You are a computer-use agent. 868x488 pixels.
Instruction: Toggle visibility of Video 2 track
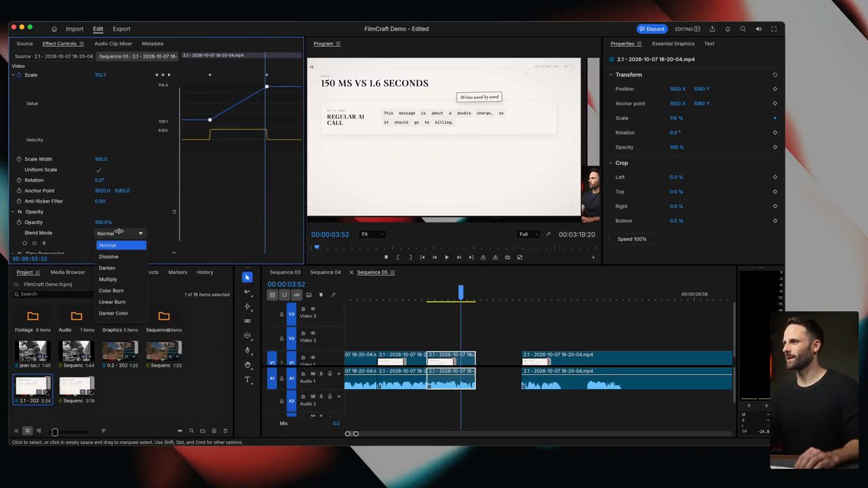[313, 333]
